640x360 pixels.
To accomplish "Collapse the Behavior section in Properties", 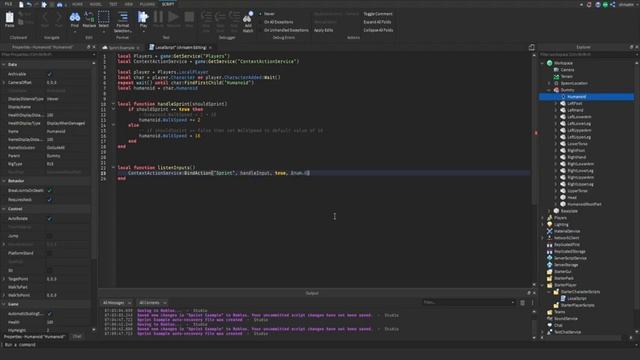I will [4, 181].
